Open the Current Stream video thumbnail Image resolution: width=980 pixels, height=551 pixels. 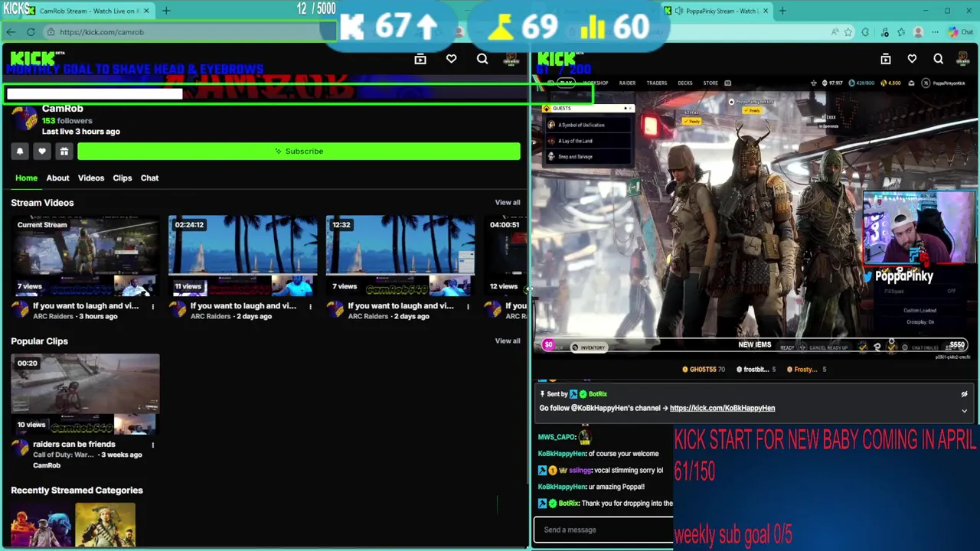85,256
